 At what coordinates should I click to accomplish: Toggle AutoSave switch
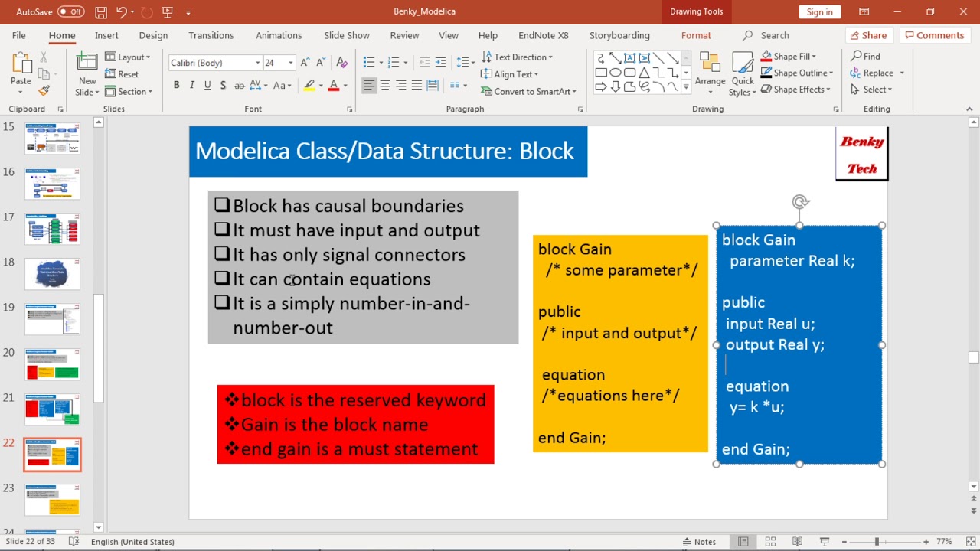click(70, 11)
